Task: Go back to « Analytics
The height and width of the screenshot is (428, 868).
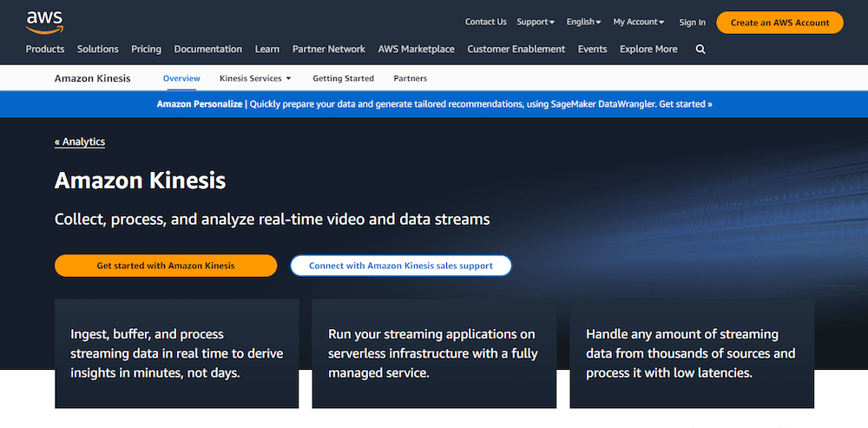Action: (x=80, y=142)
